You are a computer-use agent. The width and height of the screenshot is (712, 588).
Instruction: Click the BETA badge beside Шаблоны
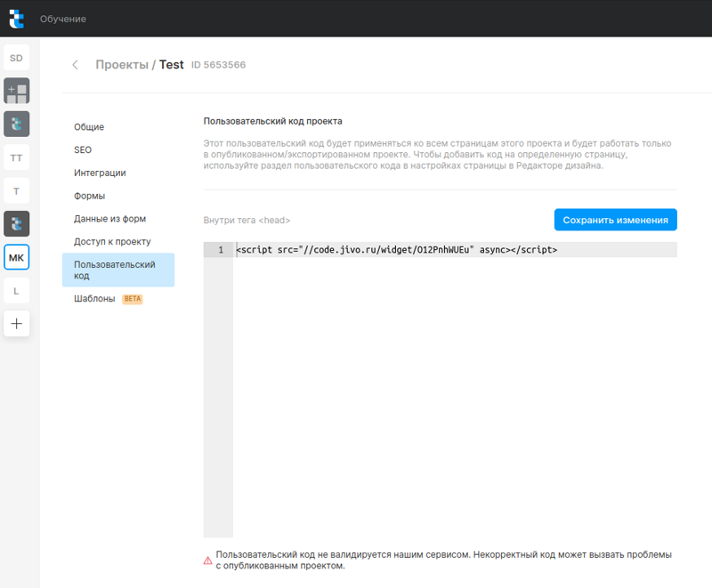click(132, 299)
